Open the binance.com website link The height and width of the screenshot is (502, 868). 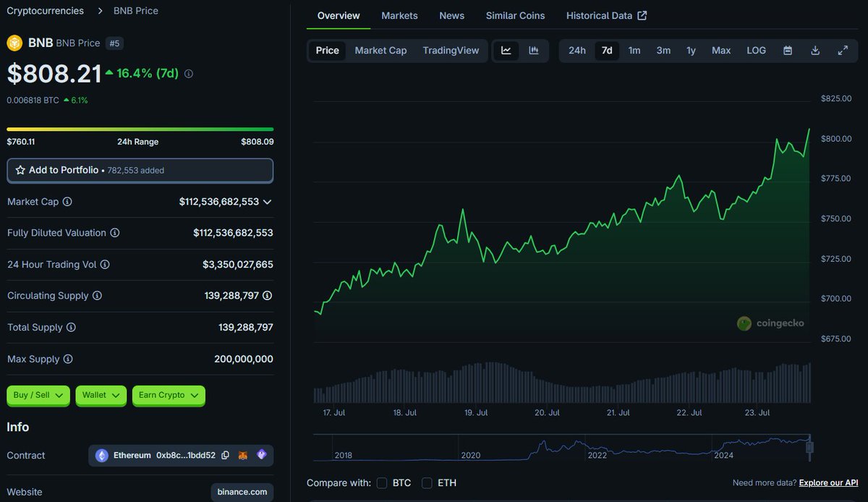[242, 492]
